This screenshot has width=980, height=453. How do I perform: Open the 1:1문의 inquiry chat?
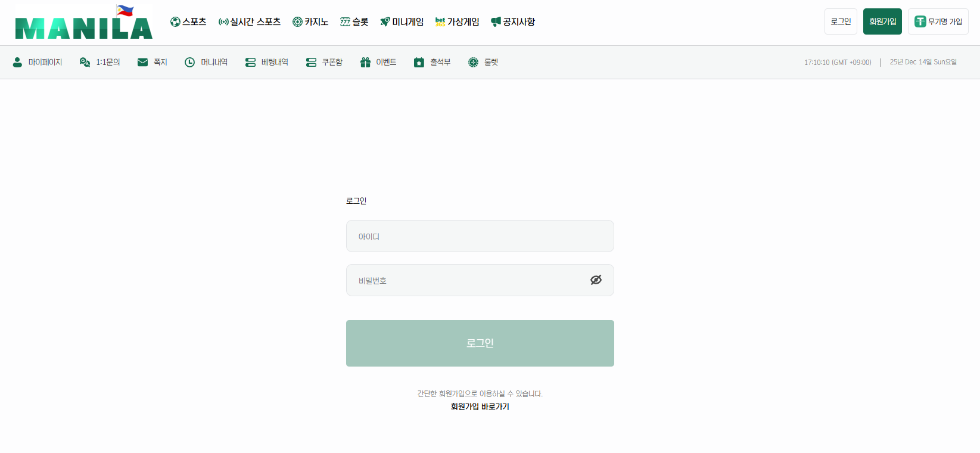[99, 62]
